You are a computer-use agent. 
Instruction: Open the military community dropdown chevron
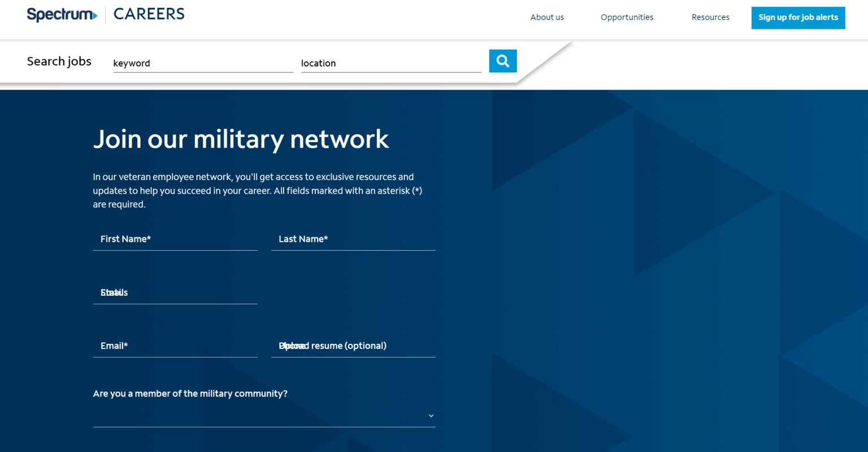point(431,415)
